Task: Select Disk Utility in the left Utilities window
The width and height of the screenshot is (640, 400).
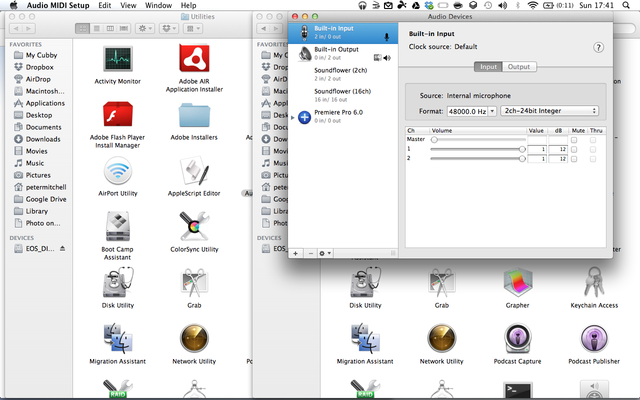Action: pyautogui.click(x=118, y=282)
